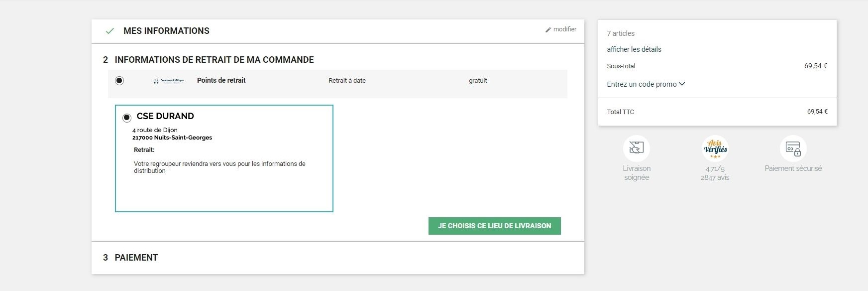Screen dimensions: 868x291
Task: Click the Retrait à date delivery text
Action: (347, 81)
